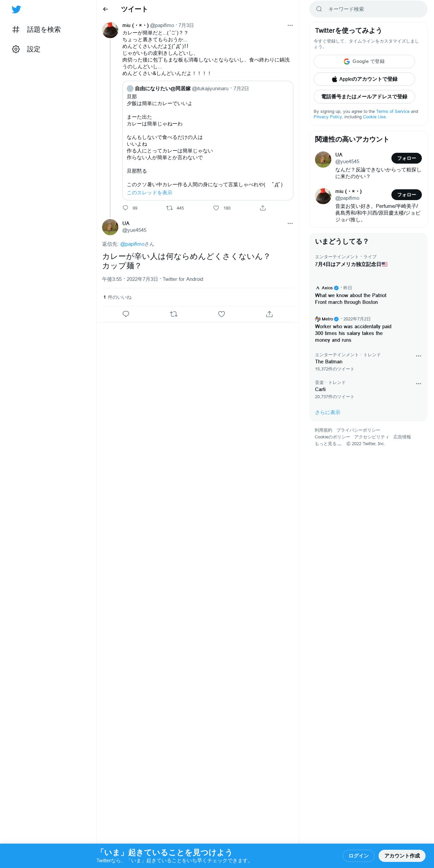Open さらに表示 under trends
This screenshot has height=868, width=434.
tap(328, 412)
